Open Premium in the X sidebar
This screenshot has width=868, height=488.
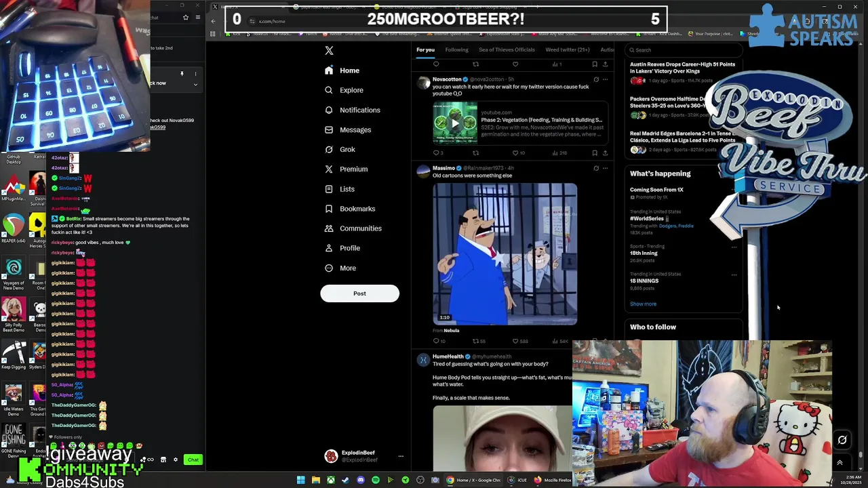346,169
